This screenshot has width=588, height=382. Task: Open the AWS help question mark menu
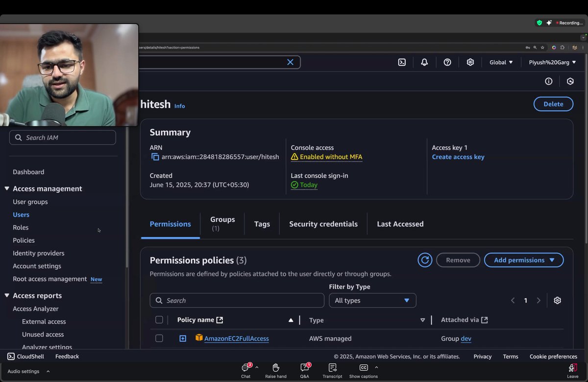(447, 62)
